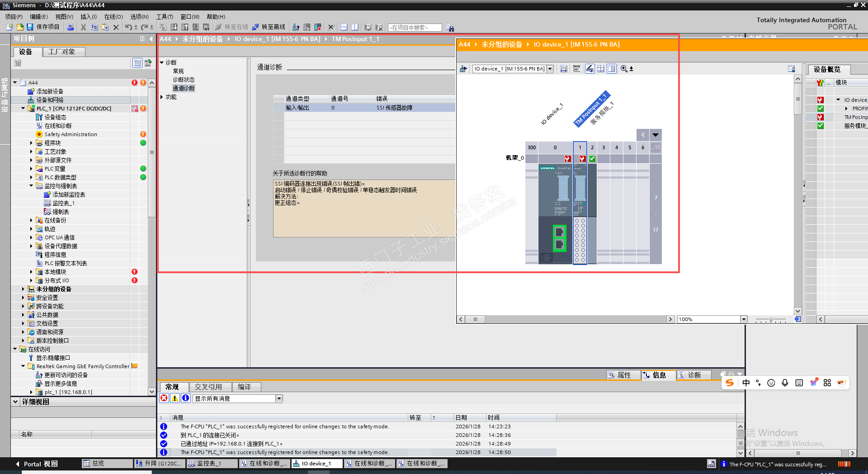Expand the 程序块 tree node
This screenshot has width=868, height=474.
click(x=31, y=143)
